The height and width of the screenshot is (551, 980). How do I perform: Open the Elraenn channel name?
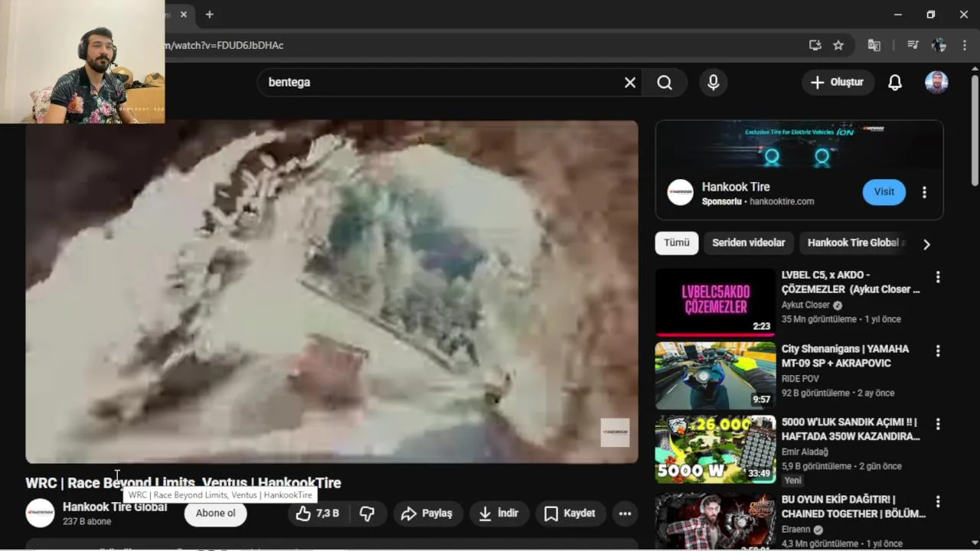(796, 530)
